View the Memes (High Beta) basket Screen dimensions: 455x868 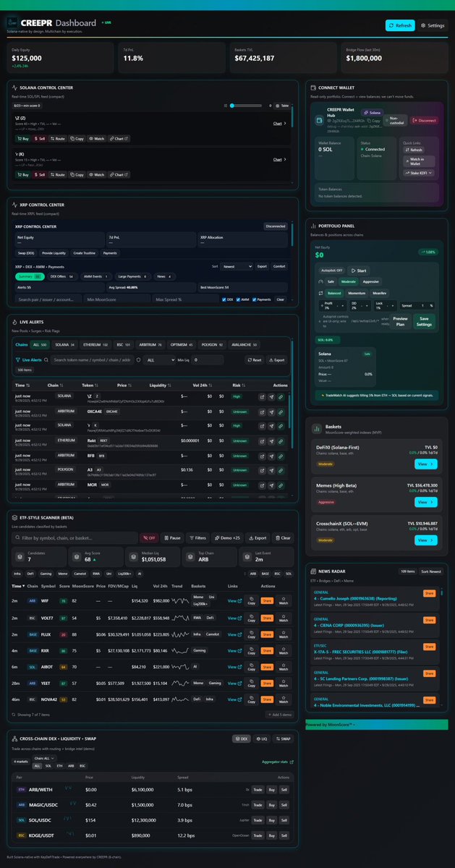426,501
